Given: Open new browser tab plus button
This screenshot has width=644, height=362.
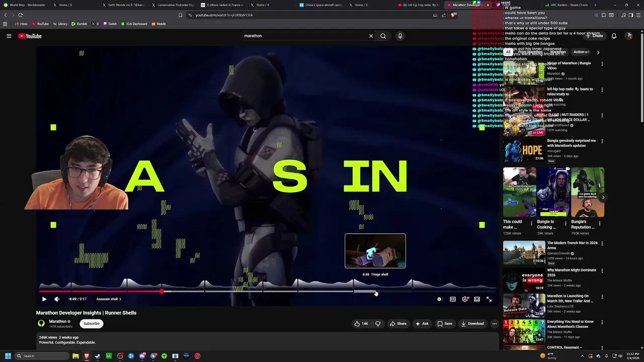Looking at the screenshot, I should pyautogui.click(x=595, y=5).
